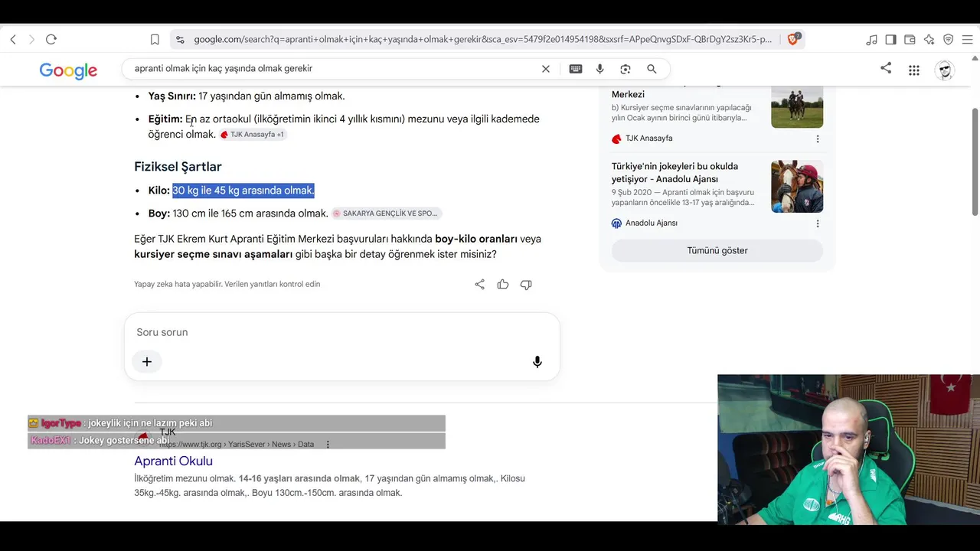Reload the current page
This screenshot has height=551, width=980.
[51, 39]
